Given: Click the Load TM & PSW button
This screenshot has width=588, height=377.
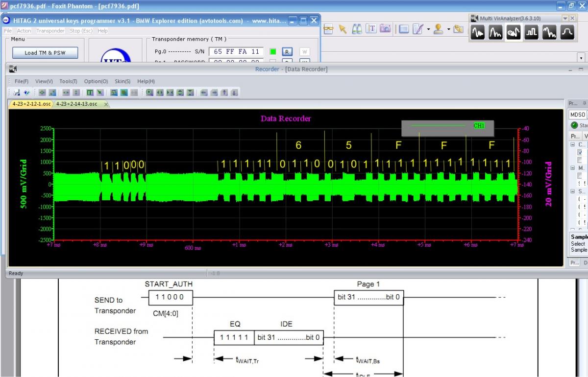Looking at the screenshot, I should pos(45,52).
